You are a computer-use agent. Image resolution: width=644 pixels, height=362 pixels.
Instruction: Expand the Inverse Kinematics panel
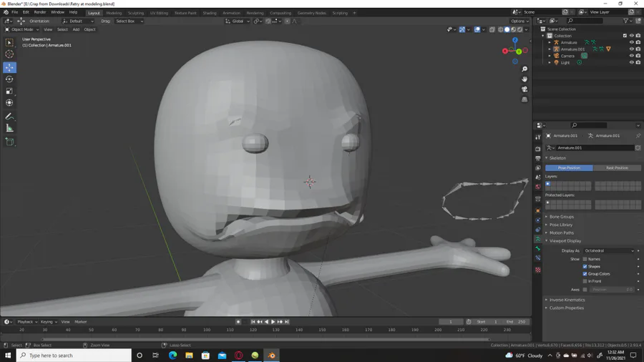click(567, 300)
